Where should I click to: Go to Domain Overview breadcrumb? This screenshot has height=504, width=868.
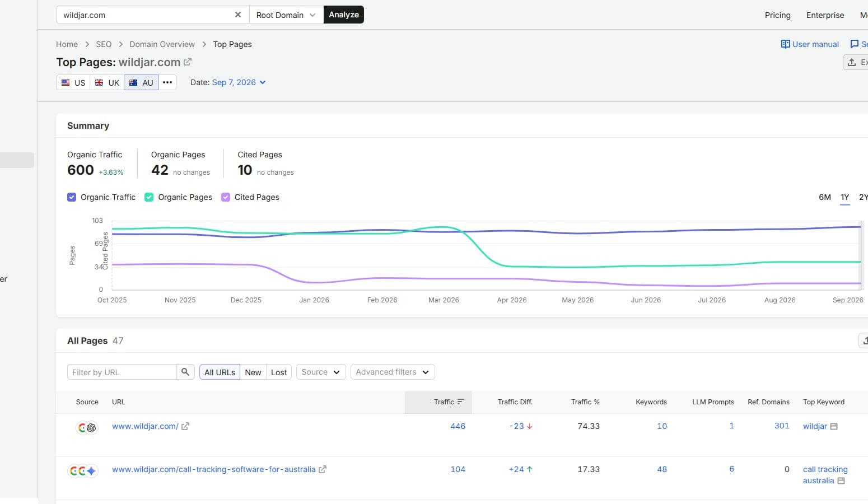(x=162, y=44)
